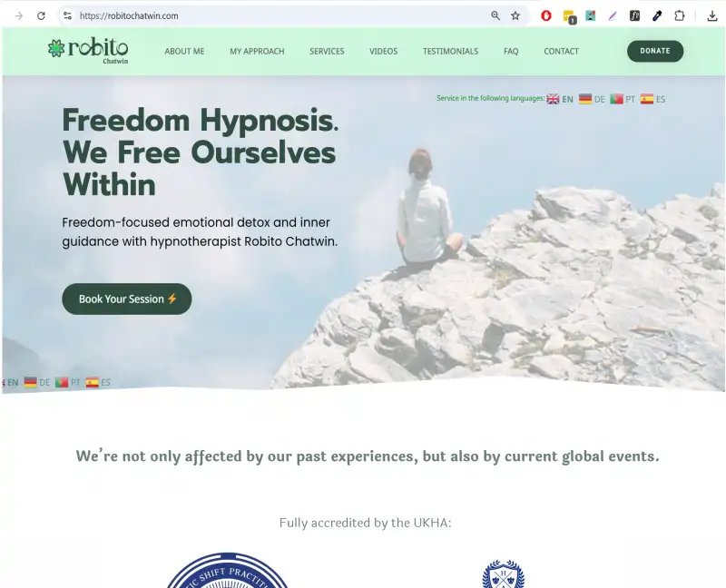Click the fonts 'f?' extension icon
726x588 pixels.
tap(634, 15)
